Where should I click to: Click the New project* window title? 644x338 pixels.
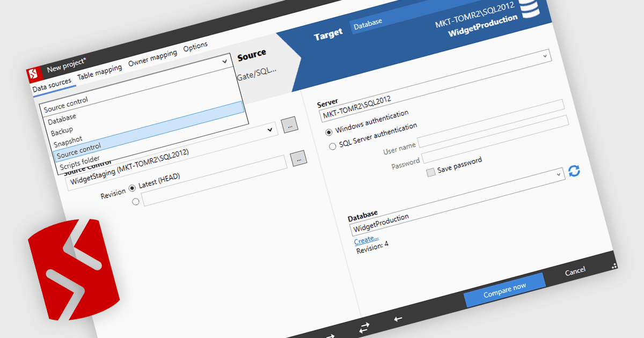click(x=66, y=64)
